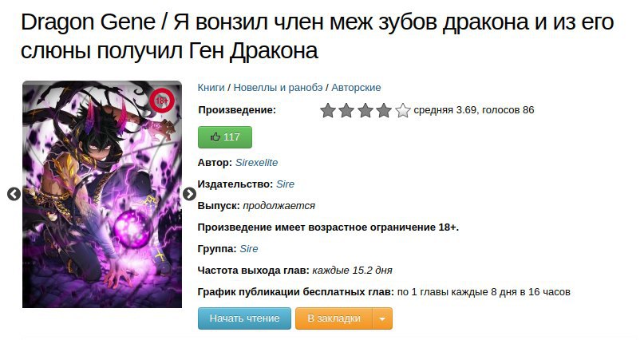Rate the work with the fourth star

(384, 110)
